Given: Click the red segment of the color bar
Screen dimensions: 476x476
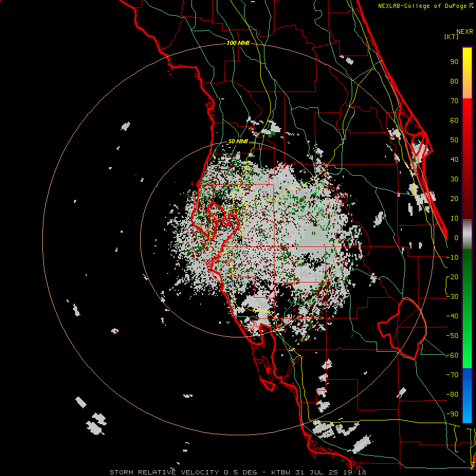Looking at the screenshot, I should click(467, 159).
